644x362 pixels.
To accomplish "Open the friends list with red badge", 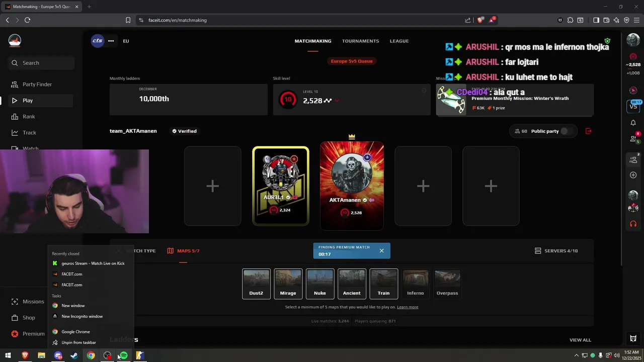I will click(633, 138).
